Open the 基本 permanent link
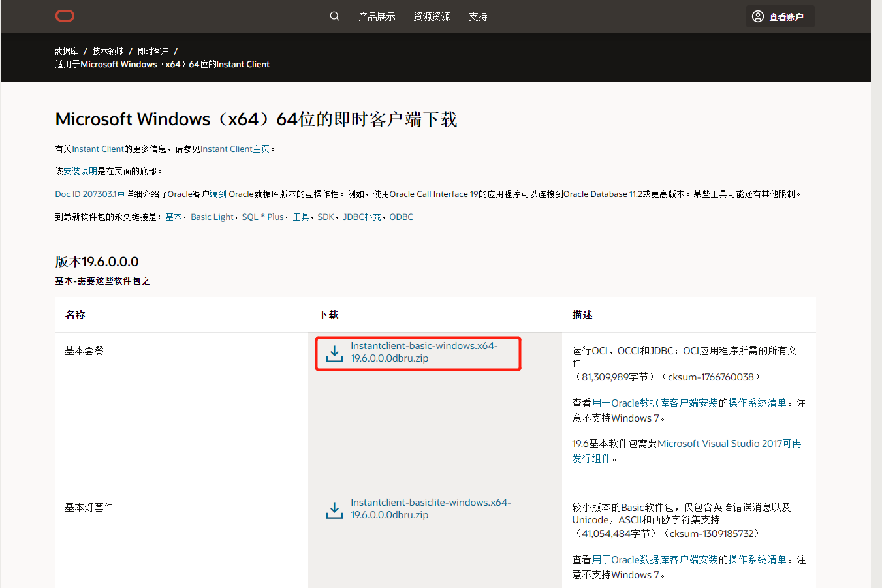882x588 pixels. click(174, 217)
